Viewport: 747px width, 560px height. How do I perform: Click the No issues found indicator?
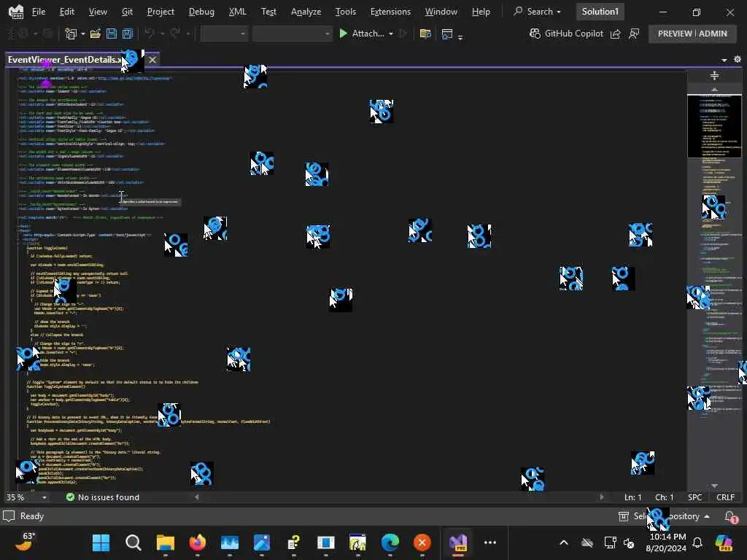click(x=103, y=497)
